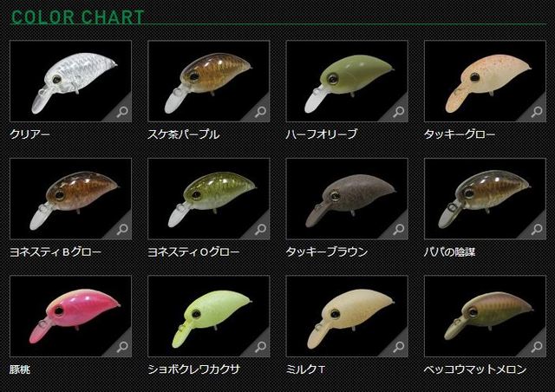Screen dimensions: 555x392
Task: Choose the olive green ハーフオリーブ lure image
Action: [347, 82]
